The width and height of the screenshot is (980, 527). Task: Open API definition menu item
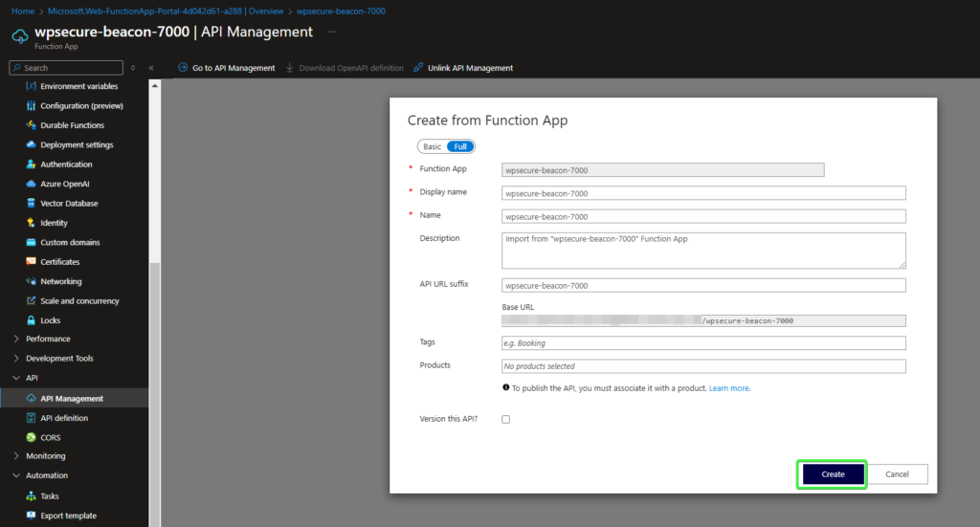pos(64,418)
